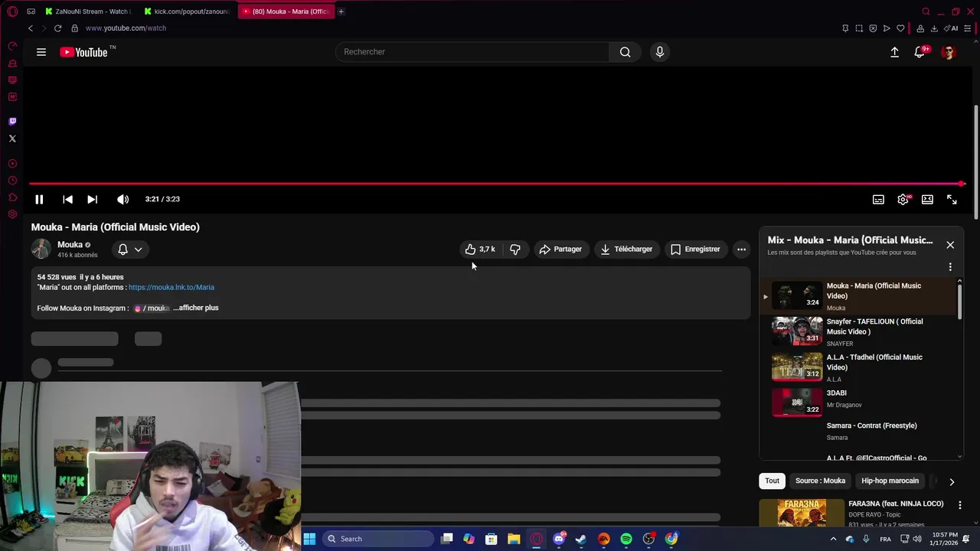980x551 pixels.
Task: Select the Tout filter chip
Action: (x=772, y=481)
